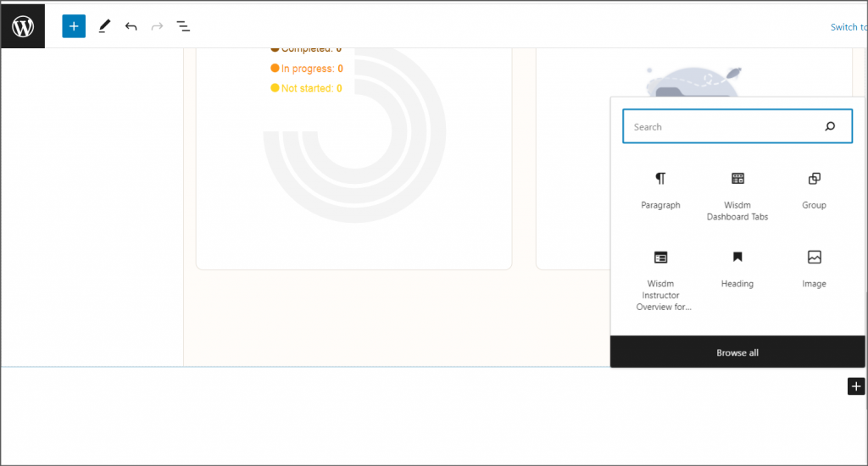Toggle the blue block inserter plus button
The height and width of the screenshot is (466, 868).
[x=74, y=26]
